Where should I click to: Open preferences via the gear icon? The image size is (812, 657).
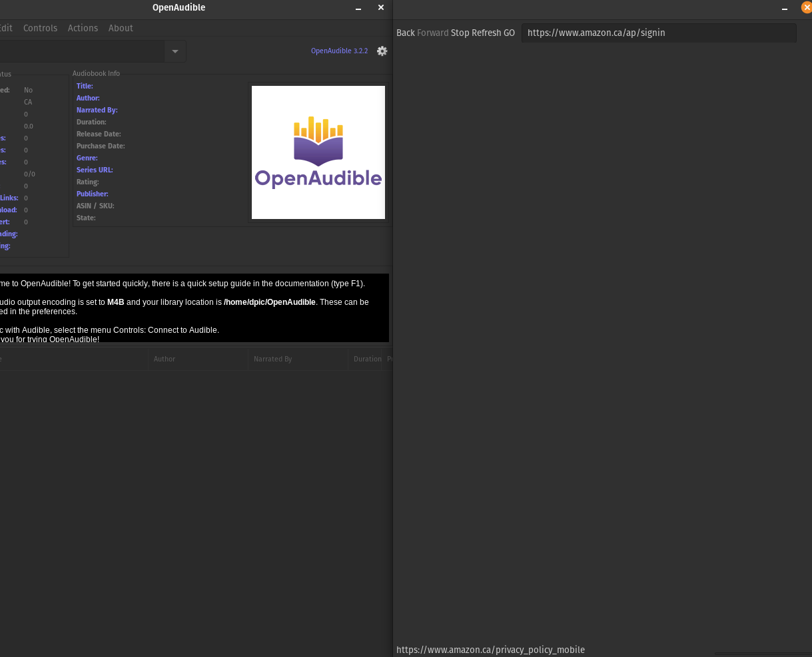point(382,51)
